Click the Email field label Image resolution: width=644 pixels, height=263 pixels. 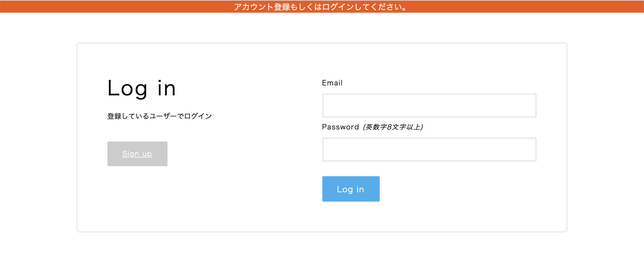(332, 83)
